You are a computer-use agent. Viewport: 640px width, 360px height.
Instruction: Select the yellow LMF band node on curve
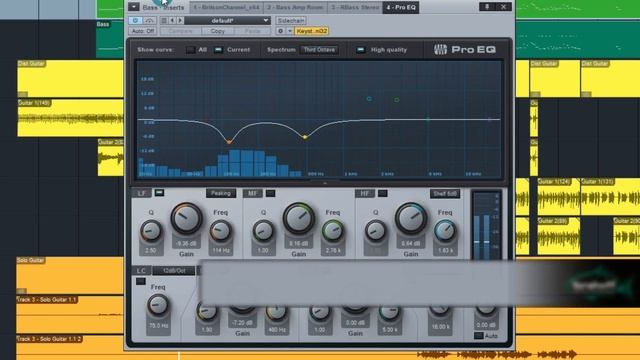pos(304,137)
